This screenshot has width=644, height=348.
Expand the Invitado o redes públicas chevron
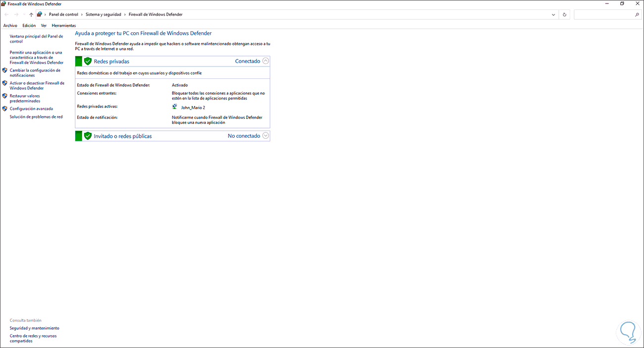click(x=266, y=135)
